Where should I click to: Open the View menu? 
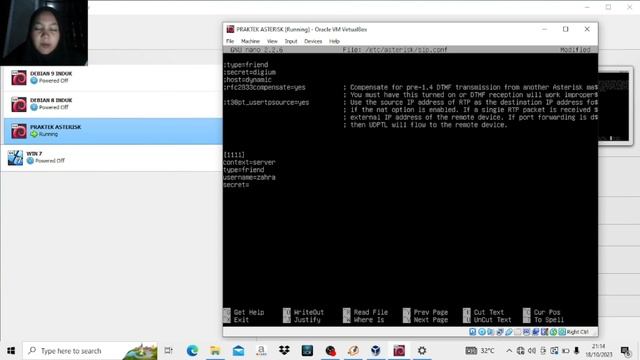(x=272, y=41)
